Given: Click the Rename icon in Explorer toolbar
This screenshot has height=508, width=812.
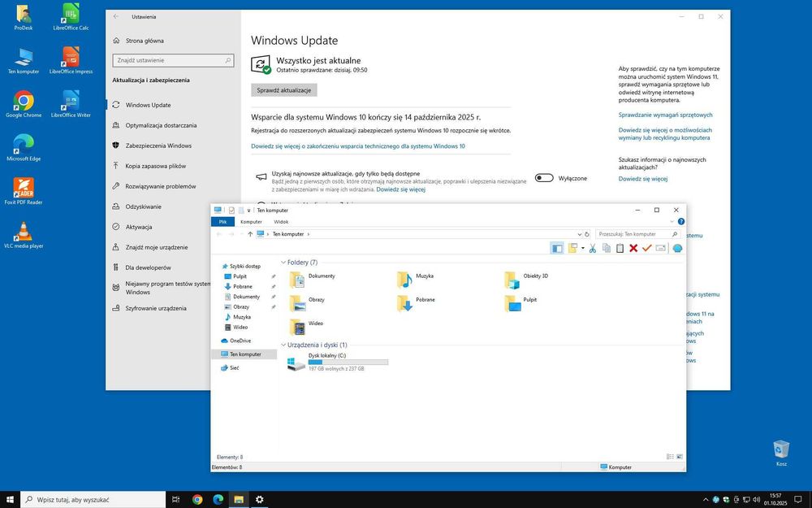Looking at the screenshot, I should pyautogui.click(x=661, y=248).
